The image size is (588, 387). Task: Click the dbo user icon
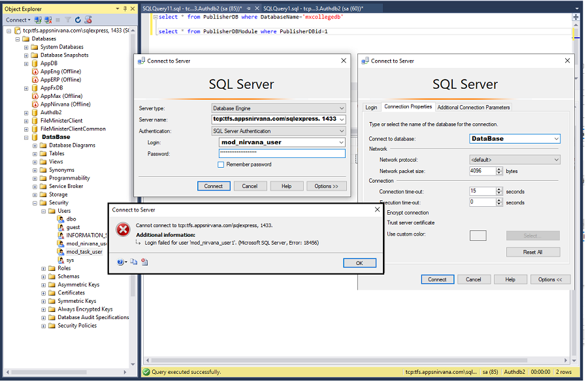pos(61,219)
